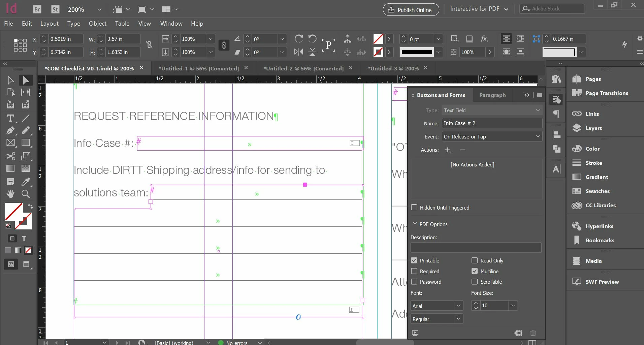The height and width of the screenshot is (345, 644).
Task: Enable the Password checkbox
Action: tap(414, 282)
